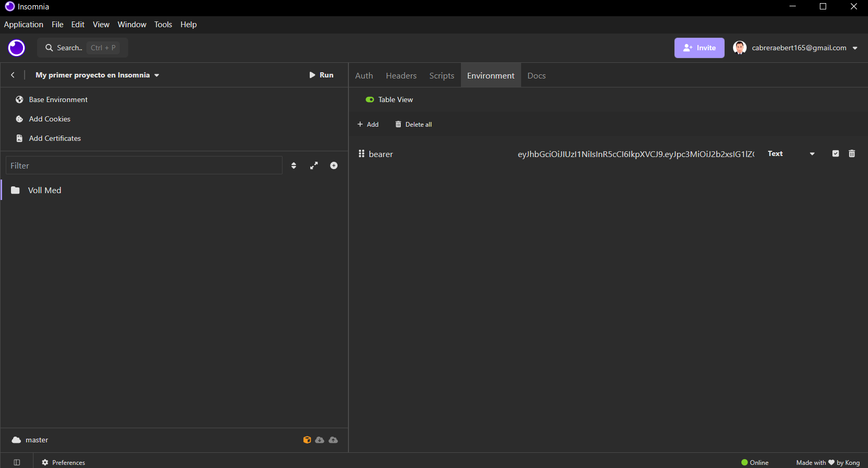Screen dimensions: 868x468
Task: Click the green Online status indicator
Action: [745, 462]
